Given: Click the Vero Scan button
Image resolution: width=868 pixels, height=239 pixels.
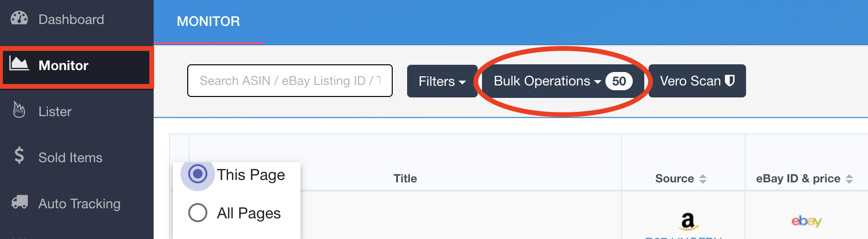Looking at the screenshot, I should 697,81.
